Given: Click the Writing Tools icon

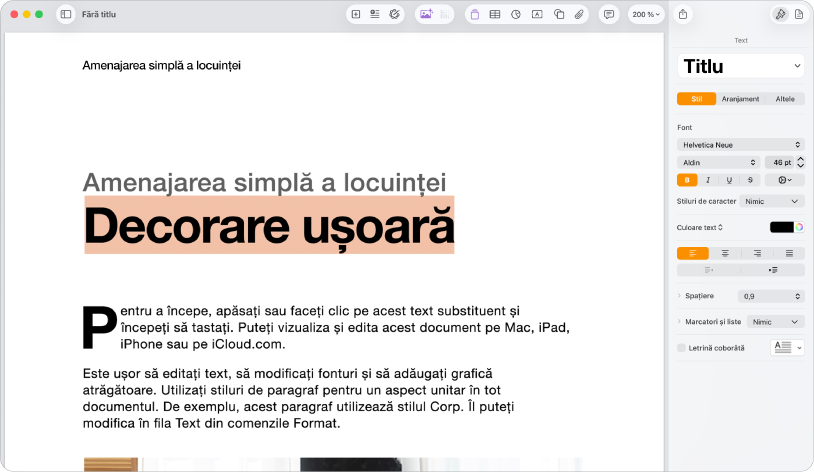Looking at the screenshot, I should 395,15.
